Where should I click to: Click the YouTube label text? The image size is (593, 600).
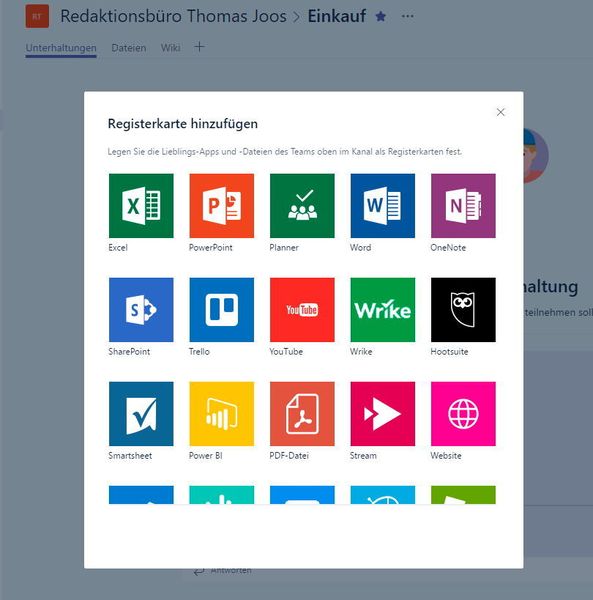click(x=286, y=352)
